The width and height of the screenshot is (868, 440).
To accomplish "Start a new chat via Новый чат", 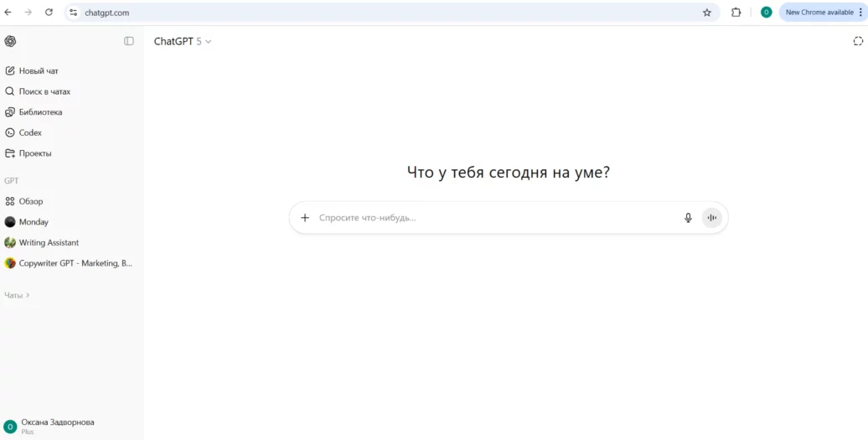I will tap(39, 71).
